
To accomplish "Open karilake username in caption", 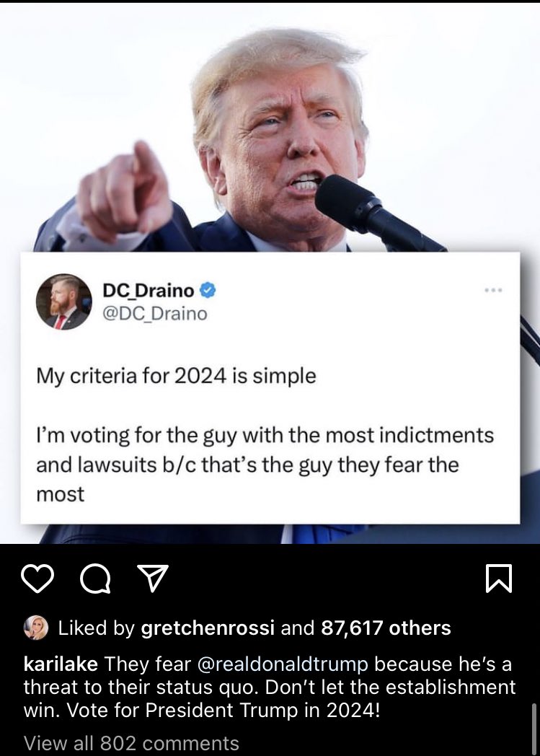I will (x=61, y=664).
